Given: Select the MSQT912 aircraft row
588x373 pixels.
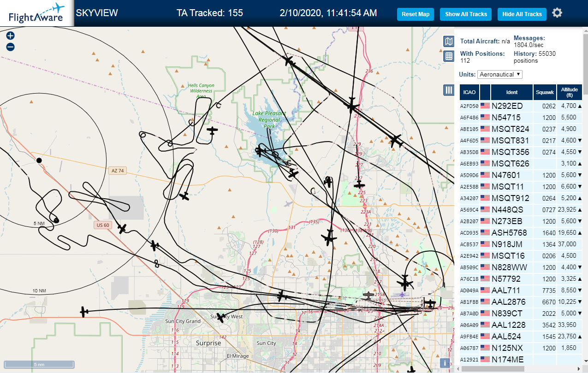Looking at the screenshot, I should click(521, 198).
